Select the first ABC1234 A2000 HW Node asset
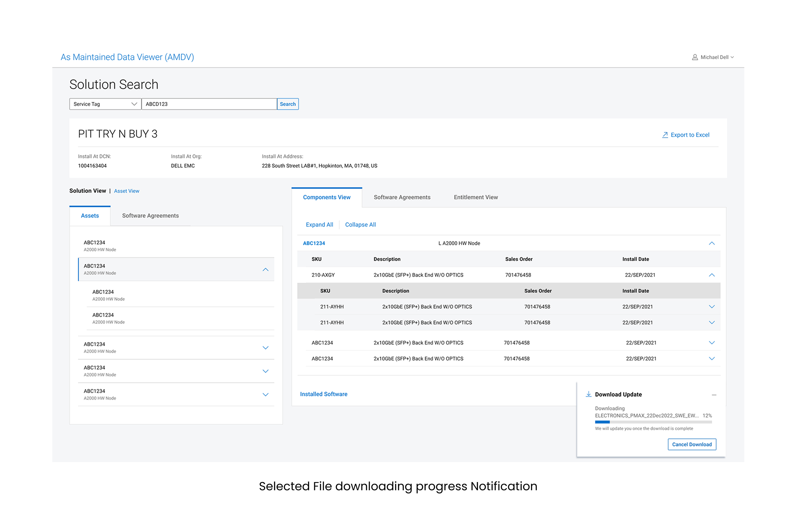Viewport: 796px width, 532px height. pos(176,246)
